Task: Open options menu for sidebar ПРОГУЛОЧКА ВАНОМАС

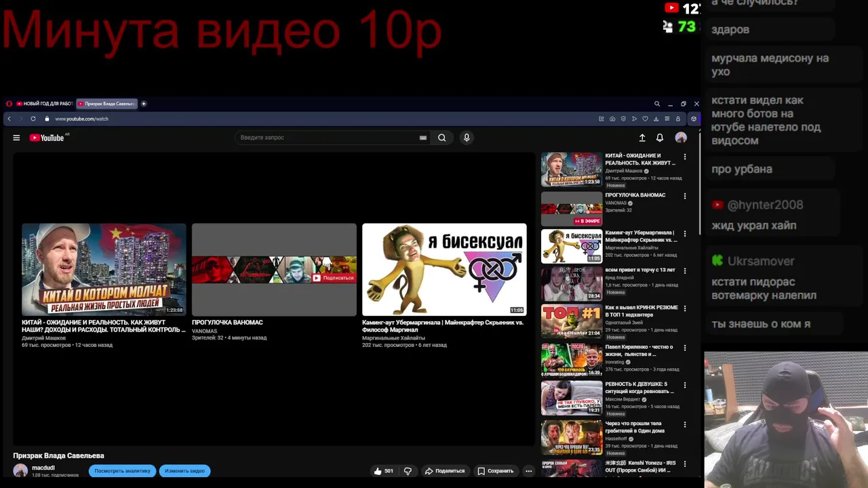Action: click(685, 196)
